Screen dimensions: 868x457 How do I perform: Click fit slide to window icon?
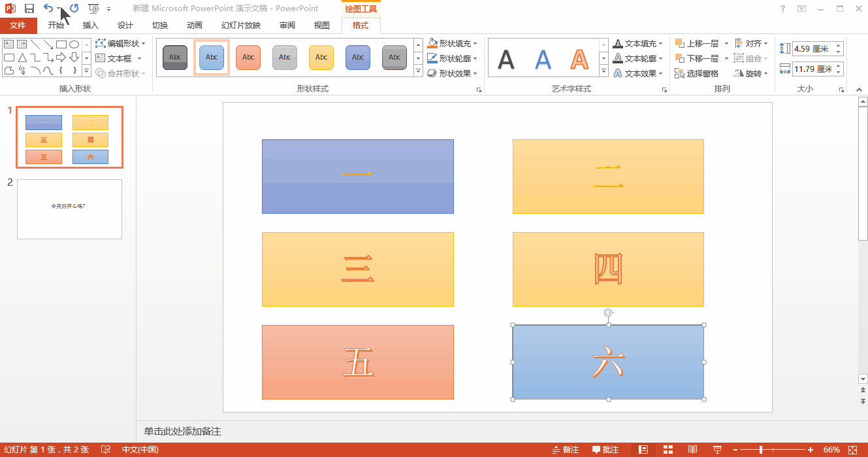click(852, 450)
